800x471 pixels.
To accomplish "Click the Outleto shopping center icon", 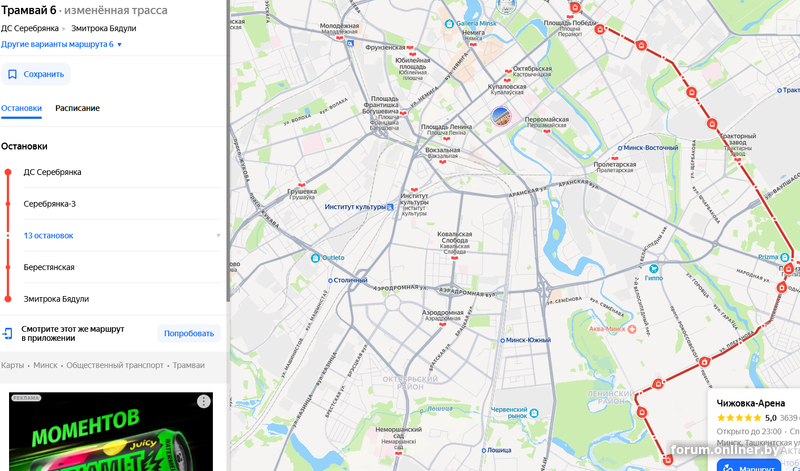I will [x=315, y=258].
